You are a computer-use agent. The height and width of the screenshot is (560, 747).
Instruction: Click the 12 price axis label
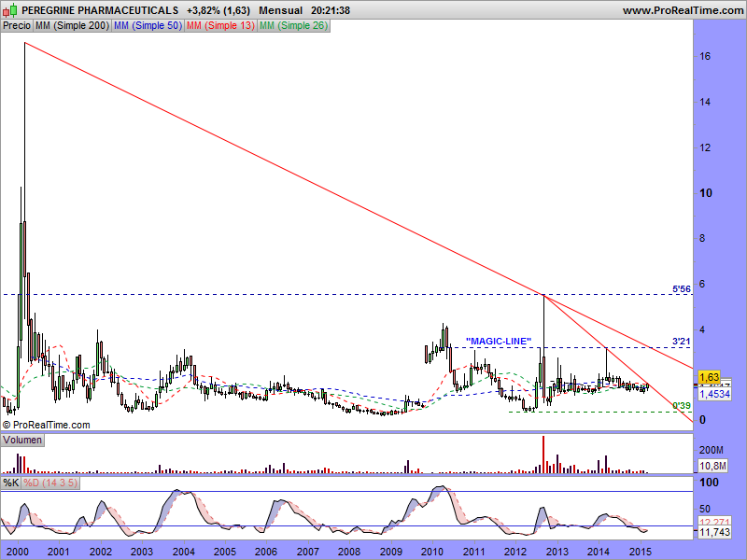click(705, 147)
